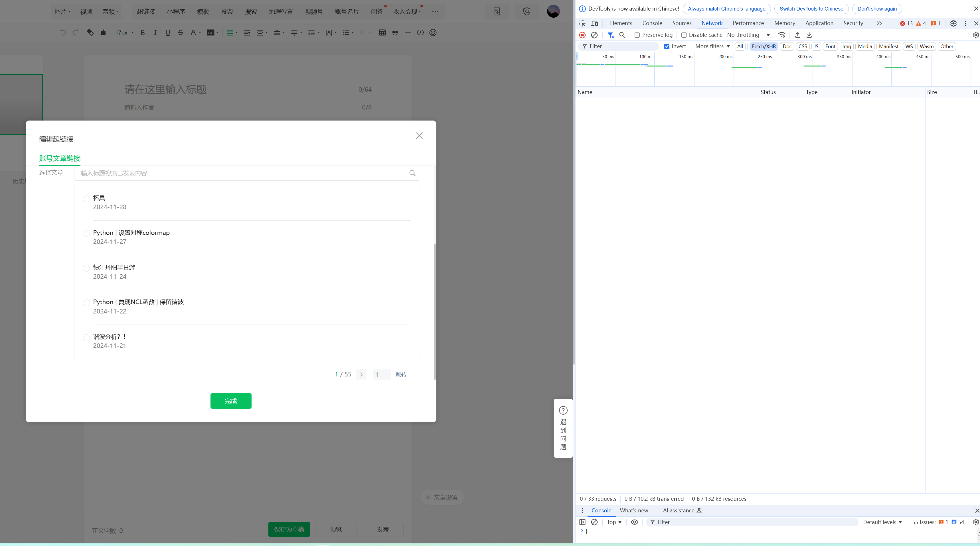Open the No throttling dropdown

(748, 35)
